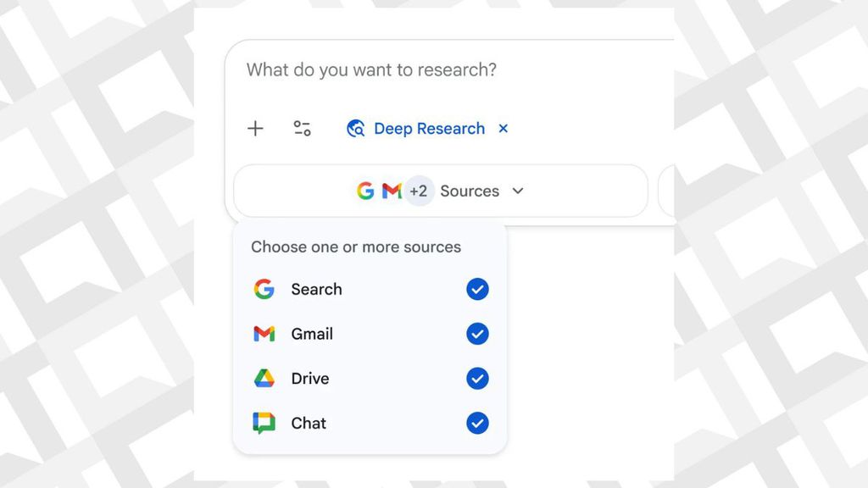Deselect the Chat source checkmark
Image resolution: width=868 pixels, height=488 pixels.
[x=477, y=424]
